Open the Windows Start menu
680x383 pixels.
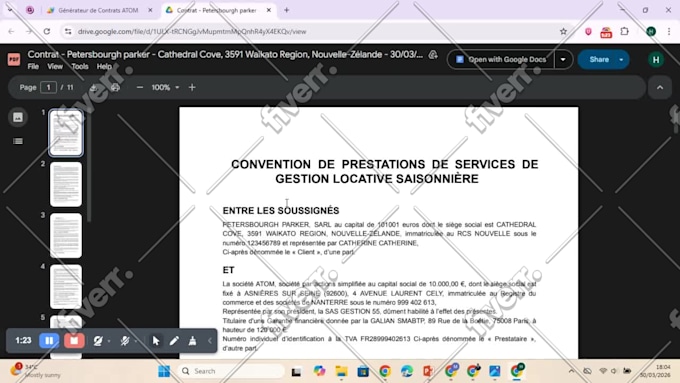click(x=164, y=371)
